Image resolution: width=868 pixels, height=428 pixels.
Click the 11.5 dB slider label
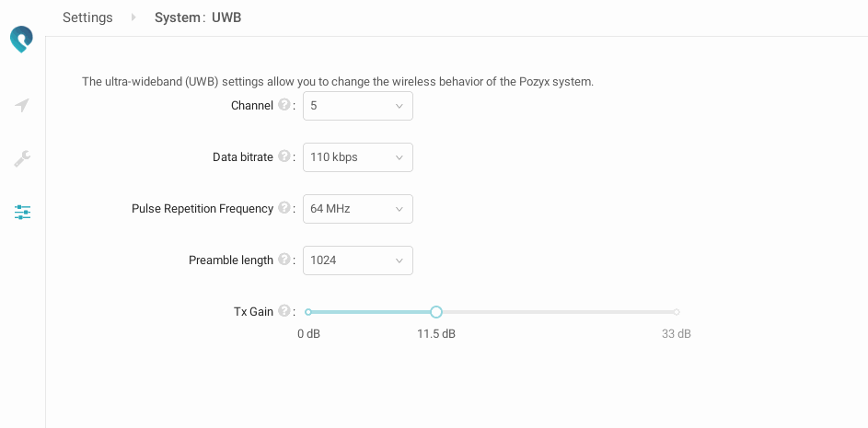coord(436,333)
